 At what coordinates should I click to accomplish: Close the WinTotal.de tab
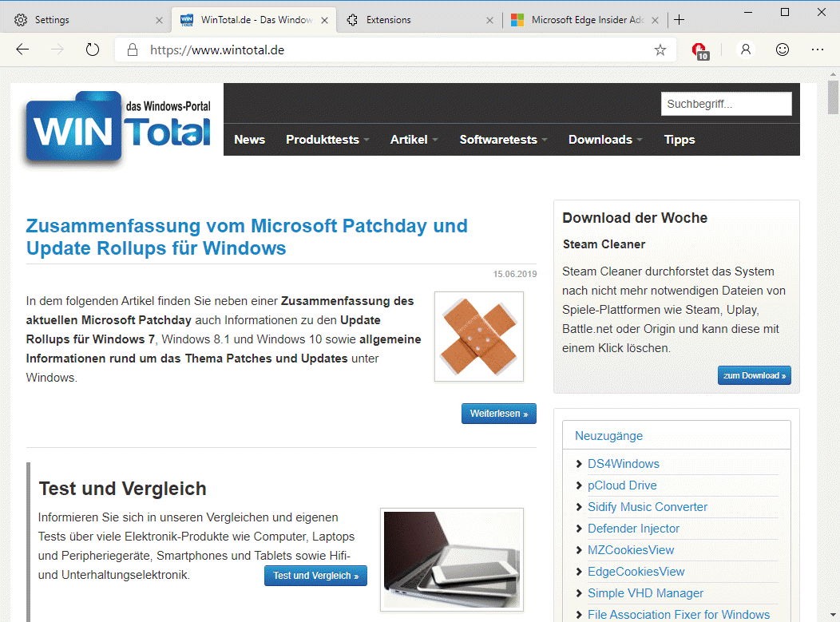pos(325,20)
